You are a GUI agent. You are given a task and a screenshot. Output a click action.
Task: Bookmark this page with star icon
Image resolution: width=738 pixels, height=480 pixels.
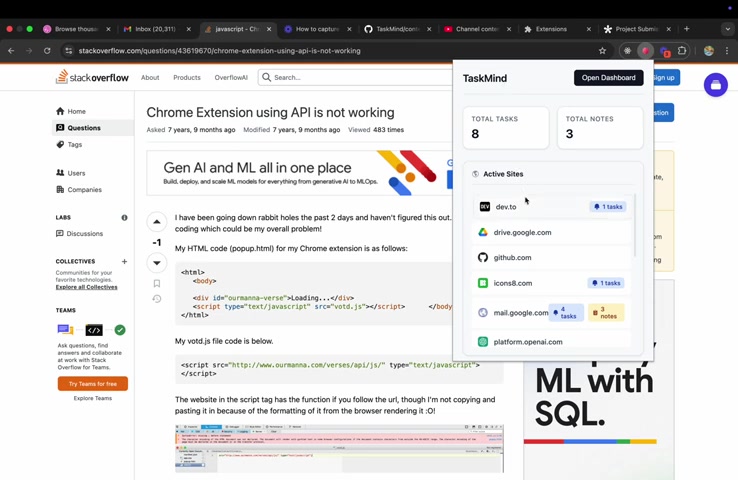602,51
